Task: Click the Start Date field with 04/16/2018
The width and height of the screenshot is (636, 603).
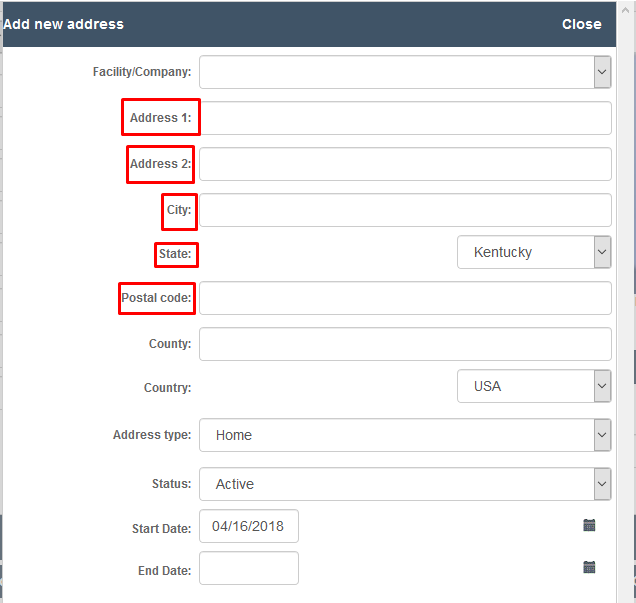Action: pyautogui.click(x=249, y=526)
